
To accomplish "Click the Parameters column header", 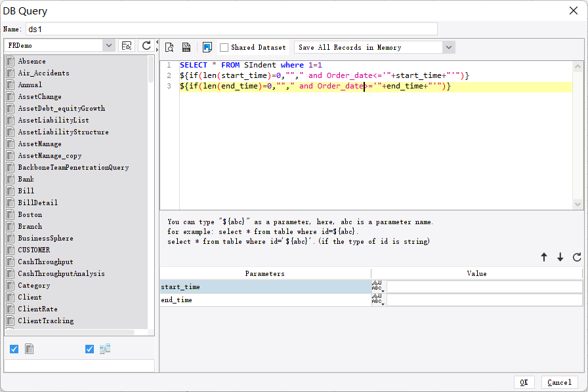I will click(x=265, y=273).
